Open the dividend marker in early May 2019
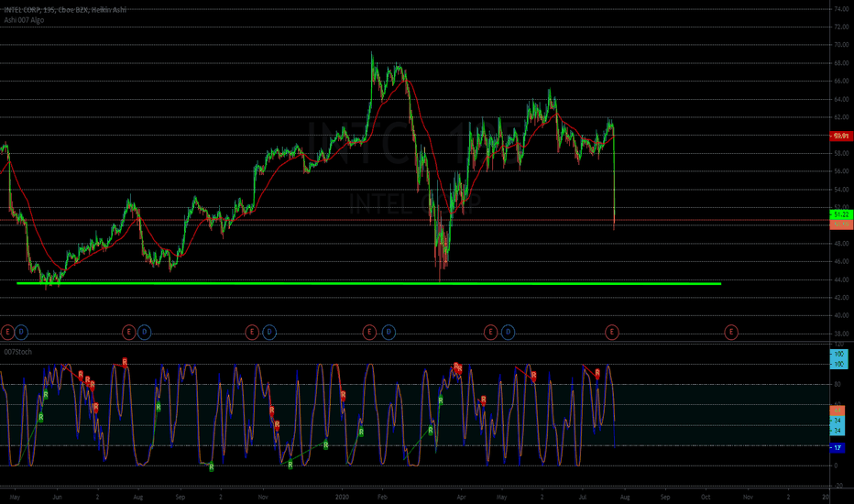Screen dimensions: 854x504 point(21,332)
